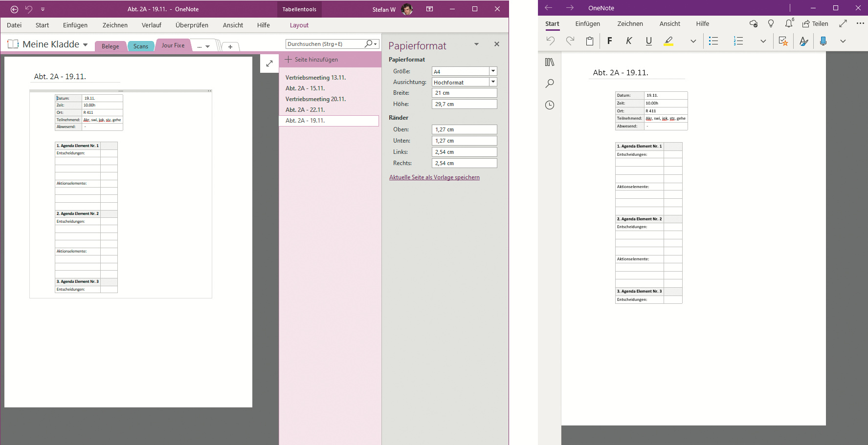
Task: Click the to-do tag checkbox icon
Action: pos(783,41)
